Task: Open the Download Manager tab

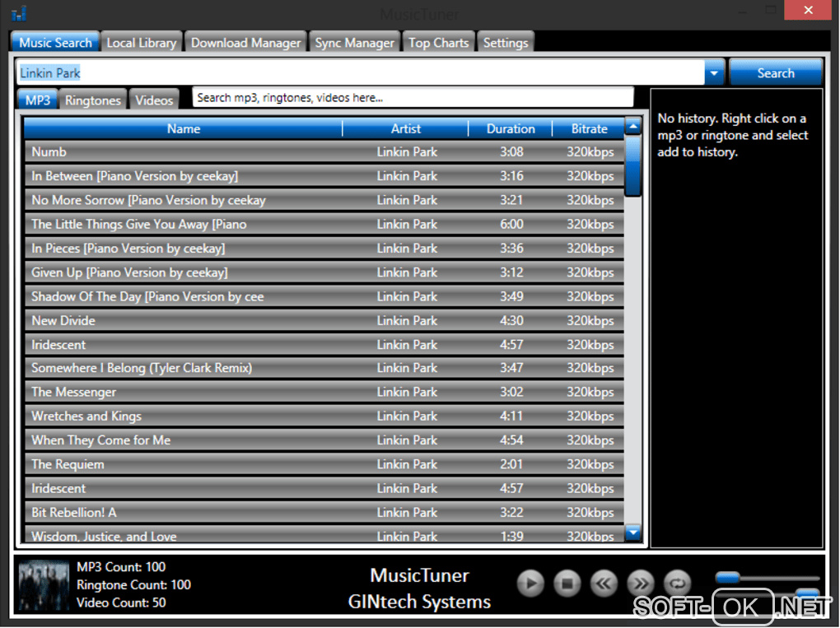Action: (246, 43)
